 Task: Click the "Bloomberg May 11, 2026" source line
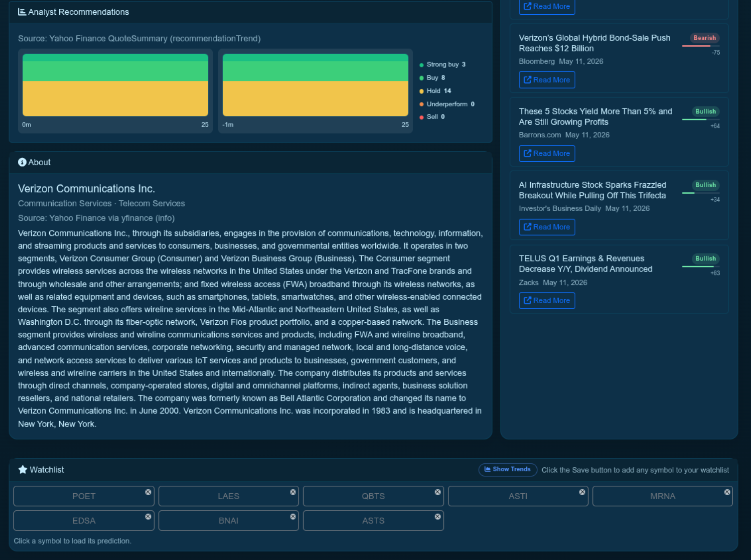pos(561,61)
